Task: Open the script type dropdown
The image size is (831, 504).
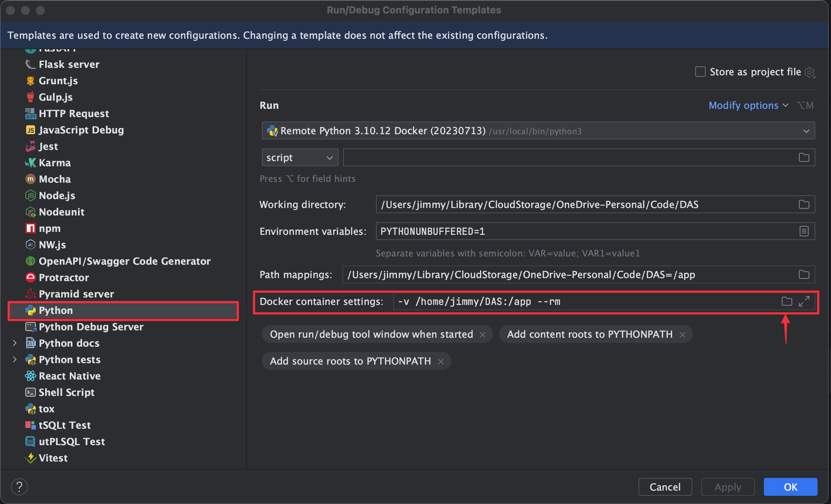Action: [300, 158]
